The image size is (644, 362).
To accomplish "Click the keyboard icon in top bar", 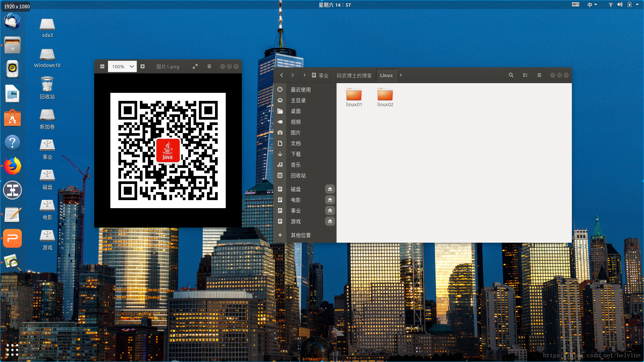I will pyautogui.click(x=576, y=4).
